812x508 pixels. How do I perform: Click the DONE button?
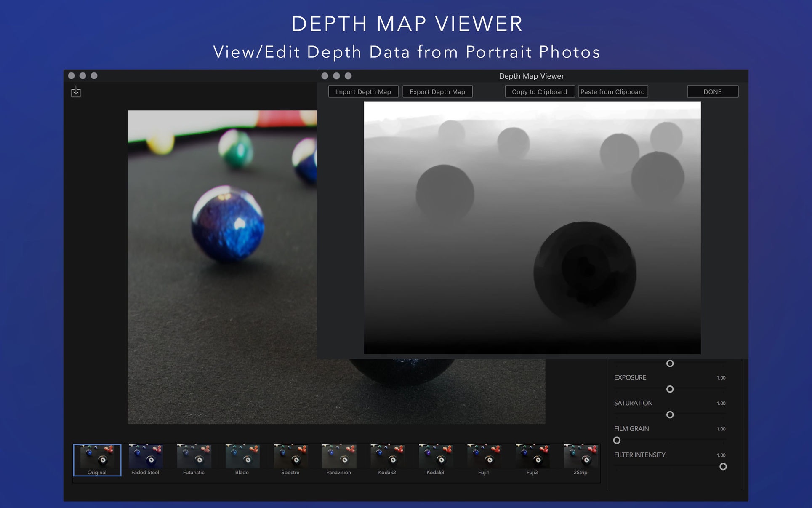pyautogui.click(x=712, y=91)
